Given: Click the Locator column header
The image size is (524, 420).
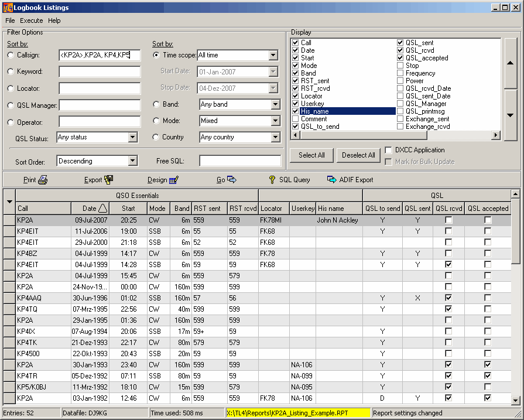Looking at the screenshot, I should coord(273,209).
